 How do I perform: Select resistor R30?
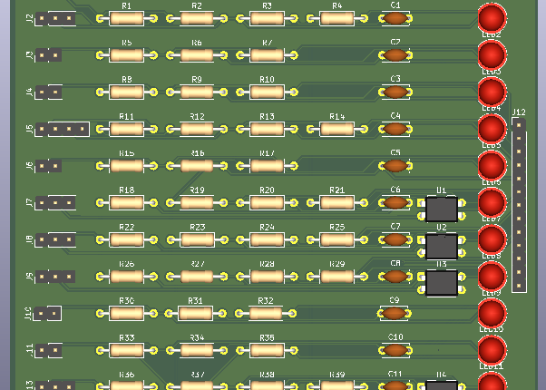[x=127, y=314]
